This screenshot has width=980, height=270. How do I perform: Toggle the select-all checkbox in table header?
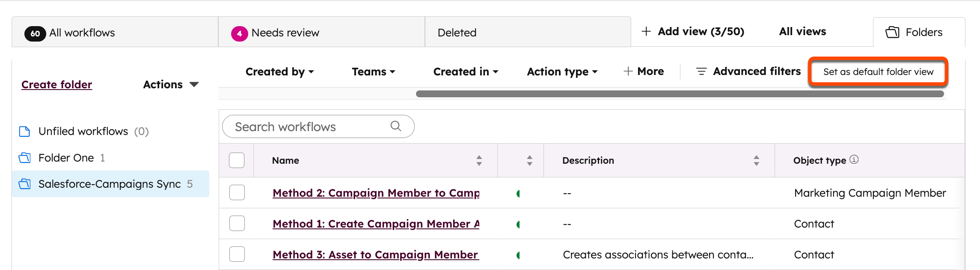(237, 160)
